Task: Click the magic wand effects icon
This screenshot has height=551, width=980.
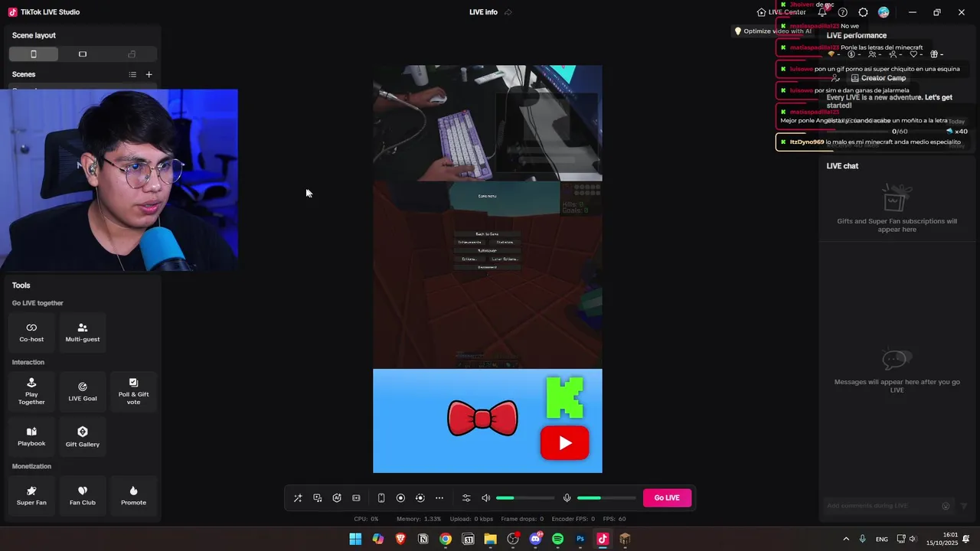Action: pyautogui.click(x=298, y=498)
